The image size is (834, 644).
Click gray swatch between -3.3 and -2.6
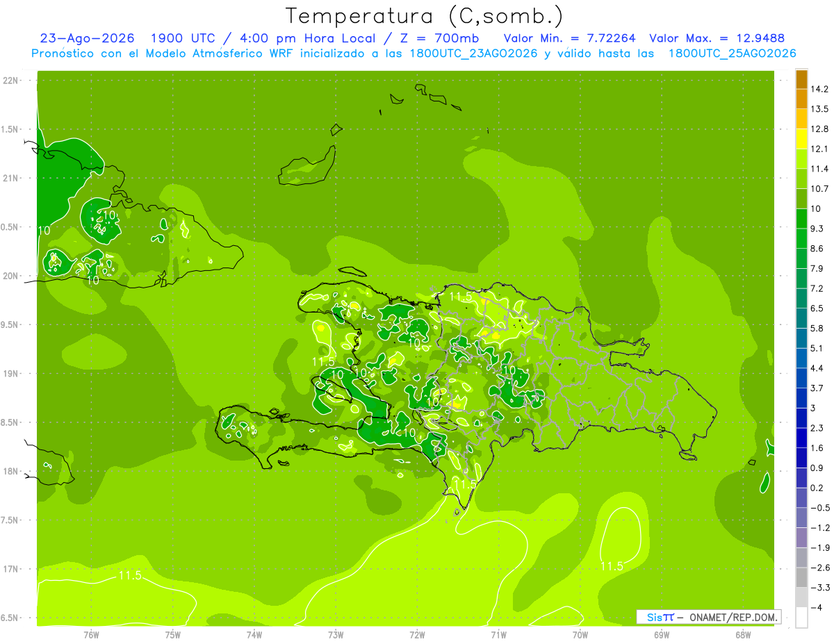coord(801,577)
